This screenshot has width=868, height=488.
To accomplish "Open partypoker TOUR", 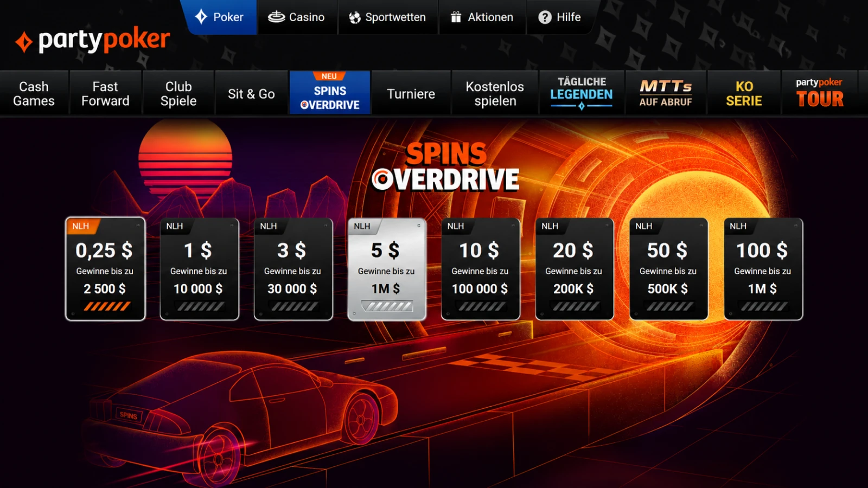I will tap(820, 93).
